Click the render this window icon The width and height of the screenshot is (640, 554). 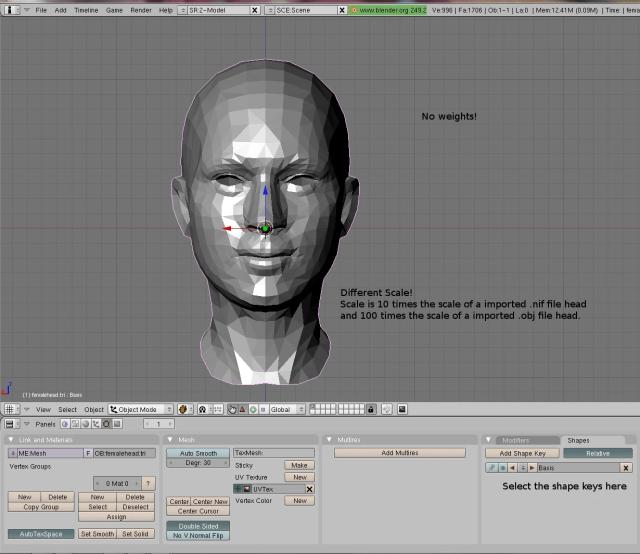402,409
